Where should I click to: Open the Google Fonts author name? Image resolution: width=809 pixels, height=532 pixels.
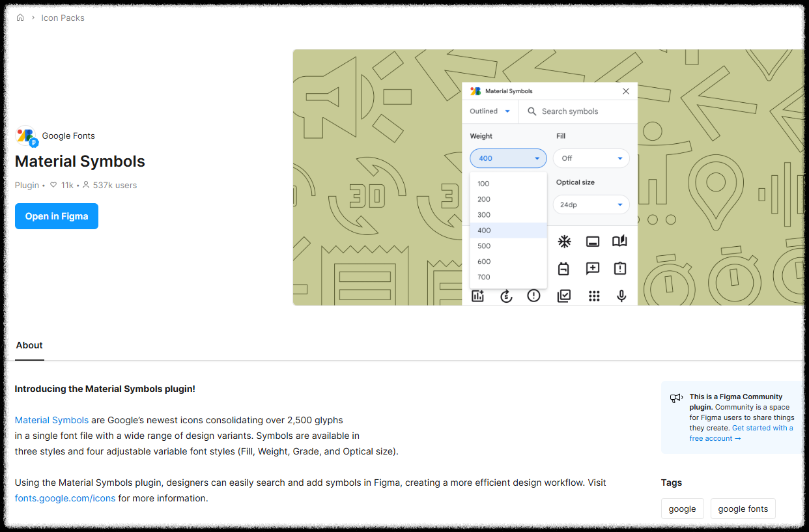coord(68,135)
